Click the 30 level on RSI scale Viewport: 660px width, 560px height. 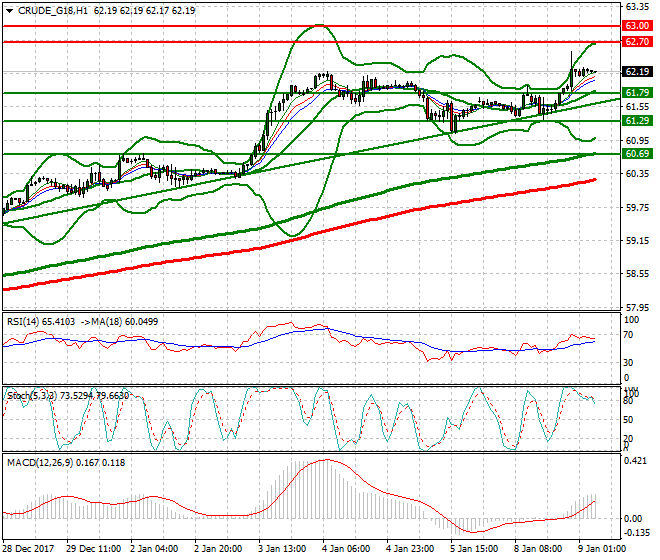[x=628, y=363]
